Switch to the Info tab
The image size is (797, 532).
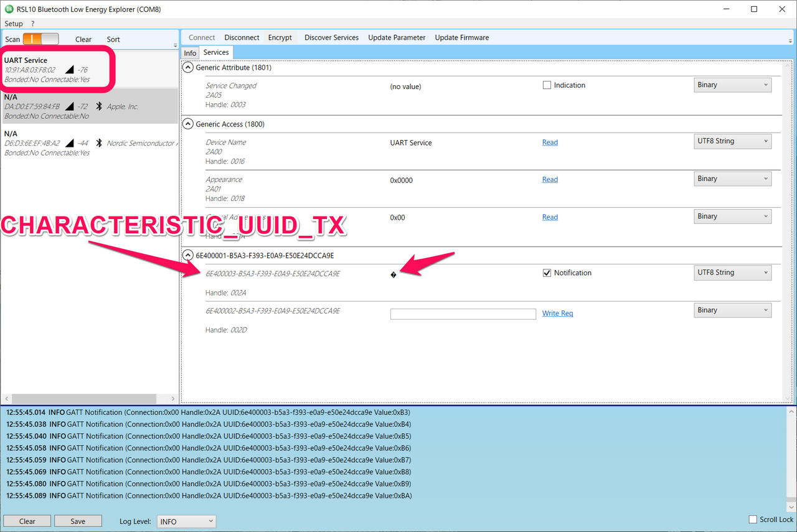click(190, 54)
